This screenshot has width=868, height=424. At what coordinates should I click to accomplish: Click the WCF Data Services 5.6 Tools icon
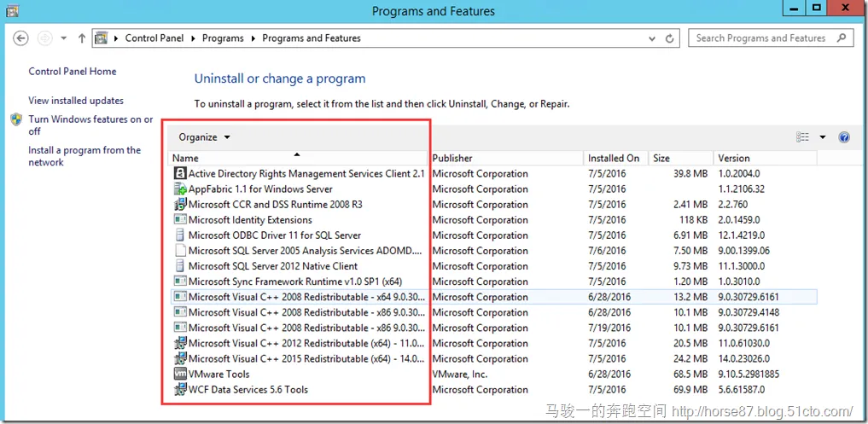coord(180,390)
